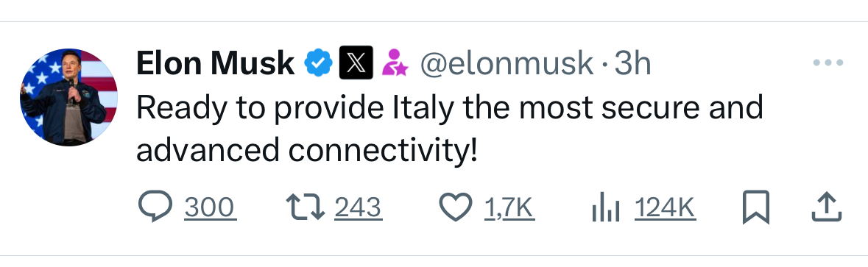The height and width of the screenshot is (267, 868).
Task: Open Elon Musk's profile picture
Action: [x=68, y=97]
